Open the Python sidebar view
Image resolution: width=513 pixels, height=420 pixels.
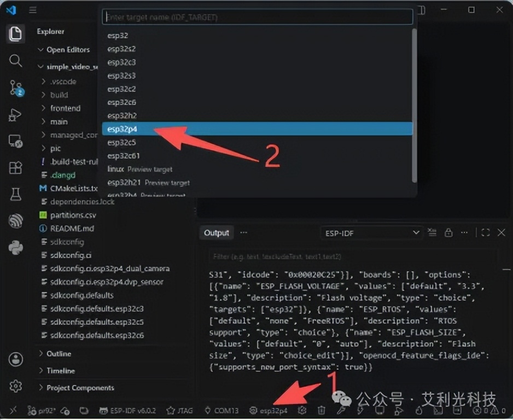click(15, 248)
